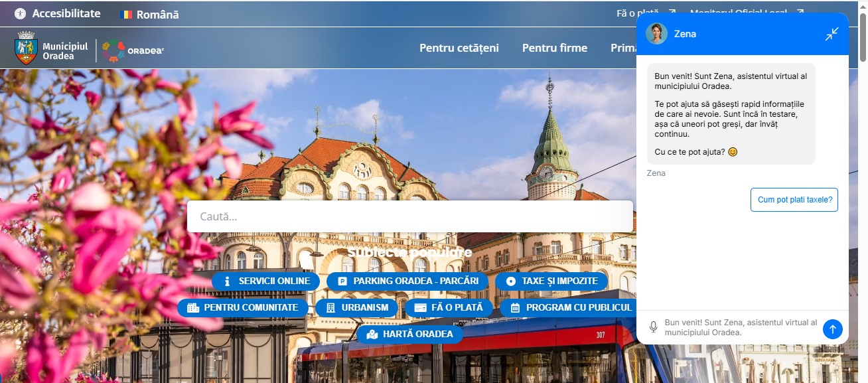Viewport: 868px width, 383px height.
Task: Go to Taxe și Impozite
Action: 551,281
